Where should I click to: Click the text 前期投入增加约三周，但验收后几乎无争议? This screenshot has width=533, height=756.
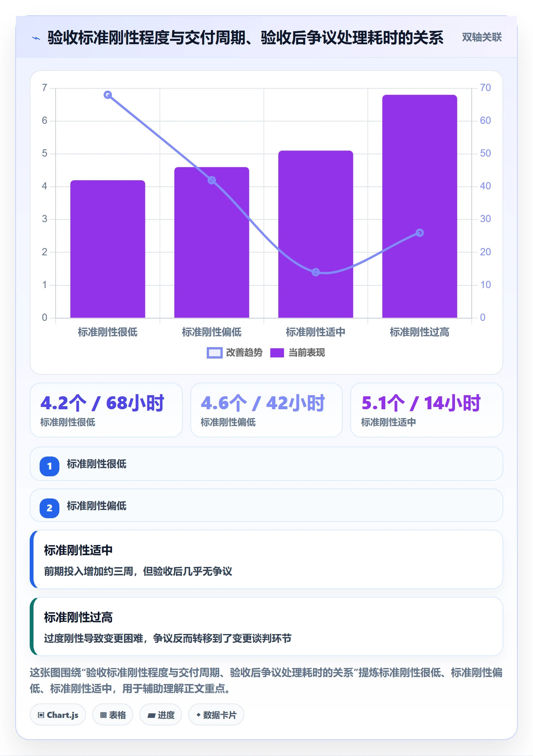[138, 571]
